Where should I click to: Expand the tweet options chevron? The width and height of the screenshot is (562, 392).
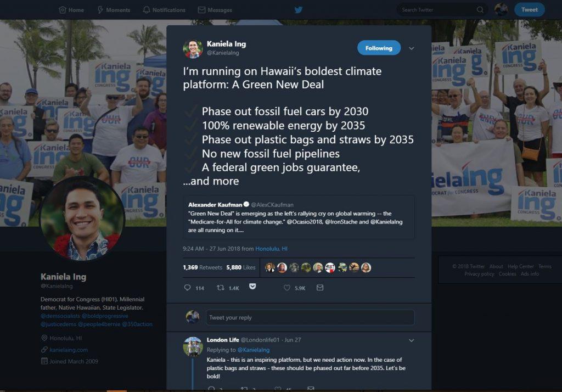click(x=412, y=48)
